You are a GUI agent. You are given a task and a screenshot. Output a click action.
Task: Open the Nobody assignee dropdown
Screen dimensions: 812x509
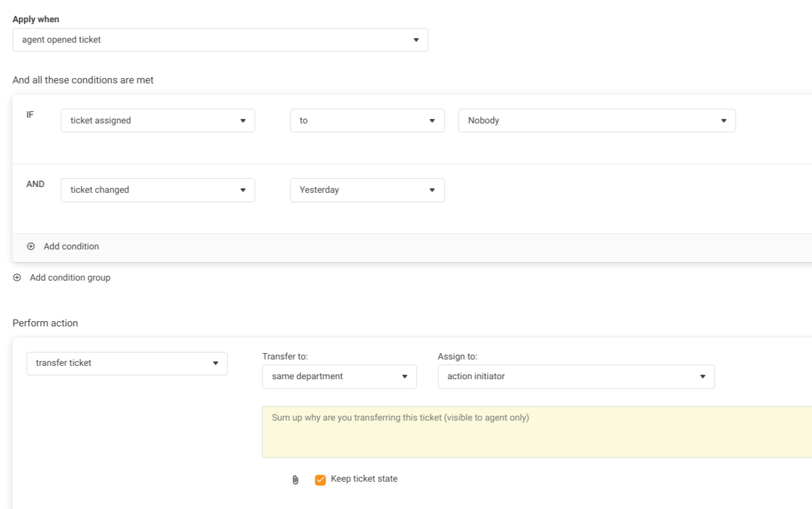[x=596, y=120]
